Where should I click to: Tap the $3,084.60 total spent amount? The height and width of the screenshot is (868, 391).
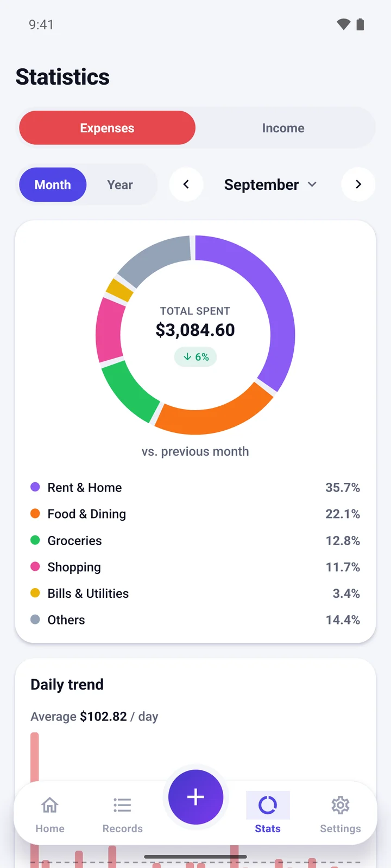195,330
